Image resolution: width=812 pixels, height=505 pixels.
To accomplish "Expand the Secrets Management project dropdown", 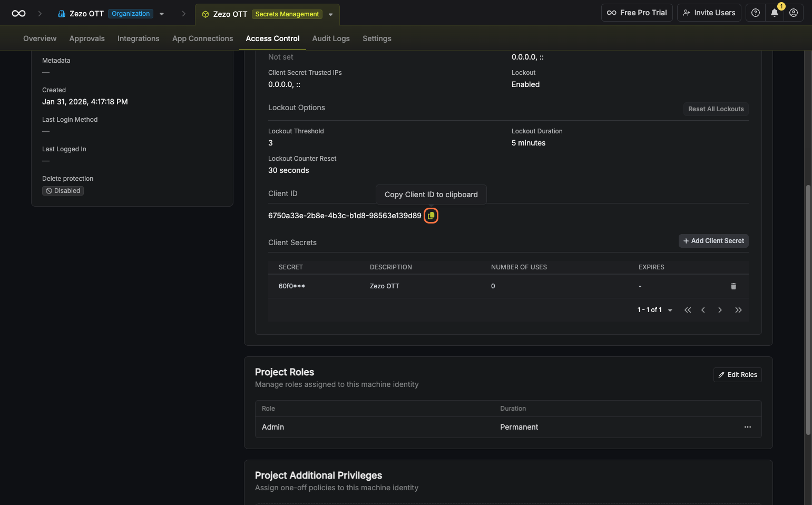I will pos(331,15).
